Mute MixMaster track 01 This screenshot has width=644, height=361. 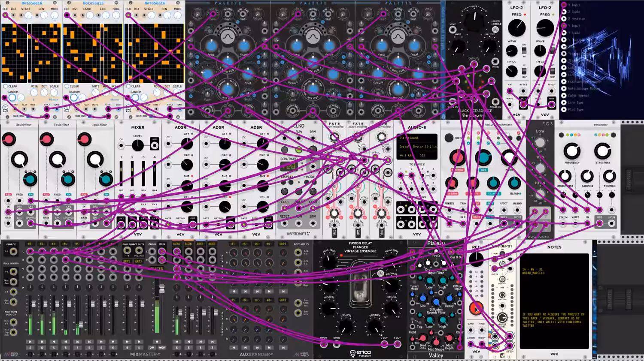30,342
